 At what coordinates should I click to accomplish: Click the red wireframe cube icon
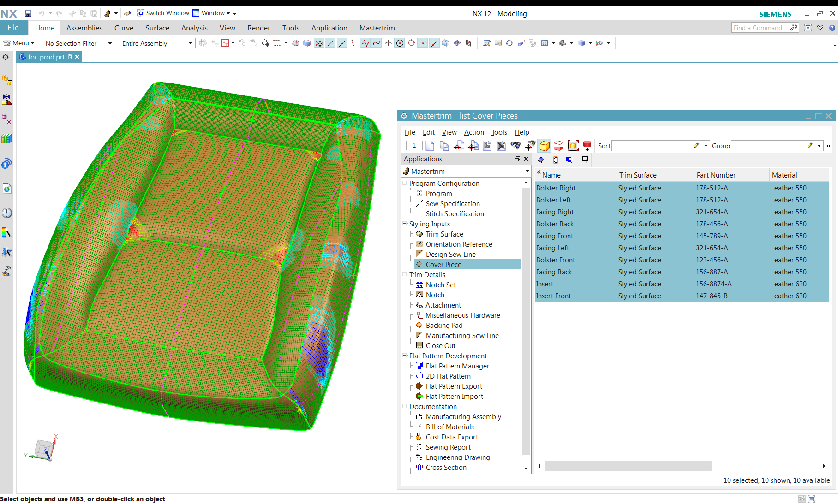558,146
